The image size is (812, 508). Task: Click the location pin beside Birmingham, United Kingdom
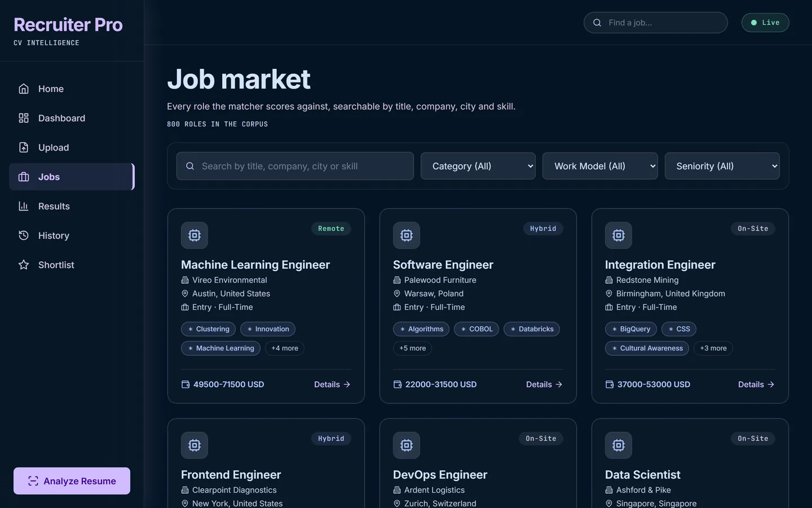[x=609, y=294]
